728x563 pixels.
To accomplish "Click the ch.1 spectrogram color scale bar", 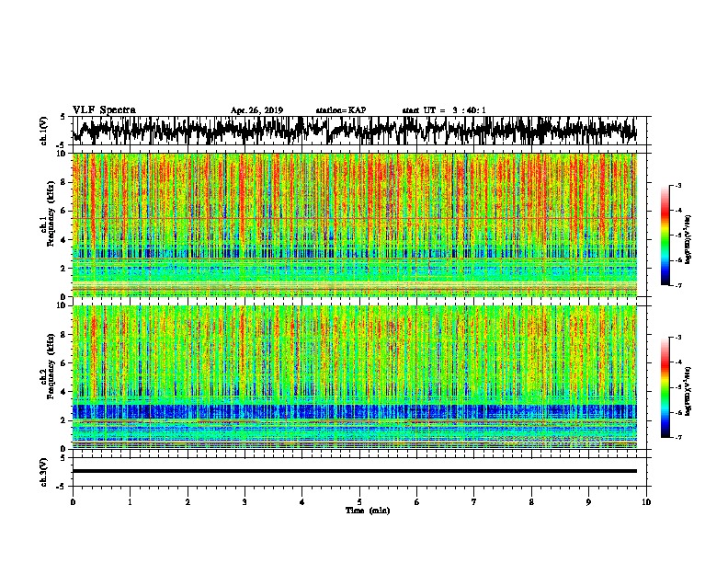I will 665,236.
